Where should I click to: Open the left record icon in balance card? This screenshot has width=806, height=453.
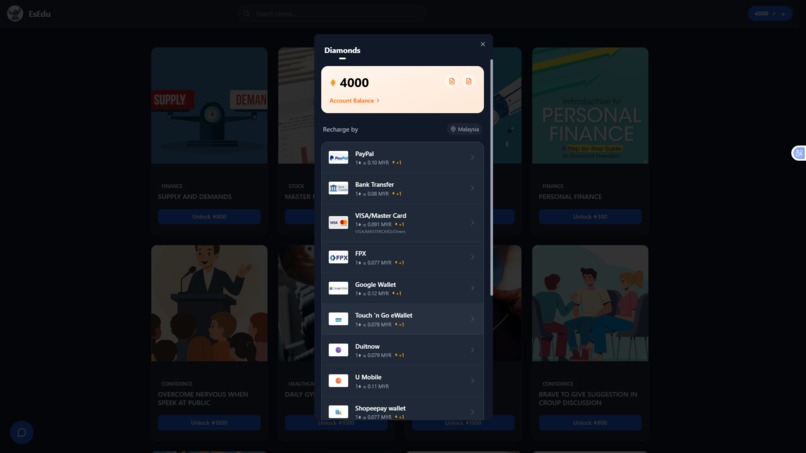point(451,81)
